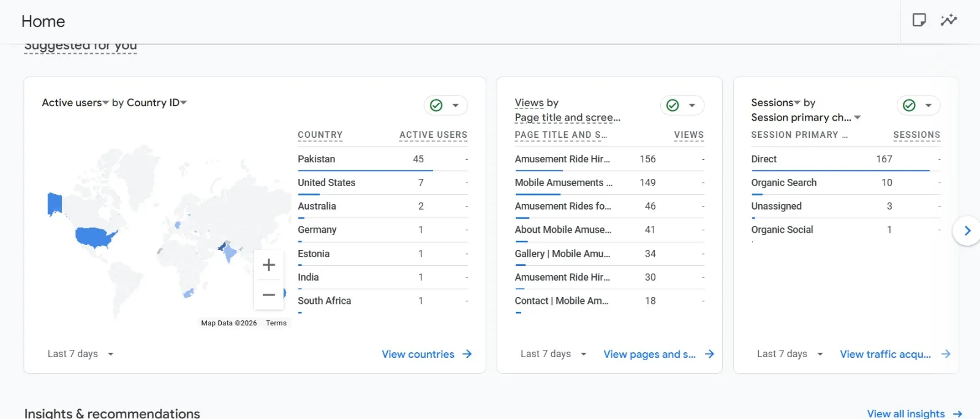Open View traffic acquisition link
The height and width of the screenshot is (419, 980).
pos(895,354)
